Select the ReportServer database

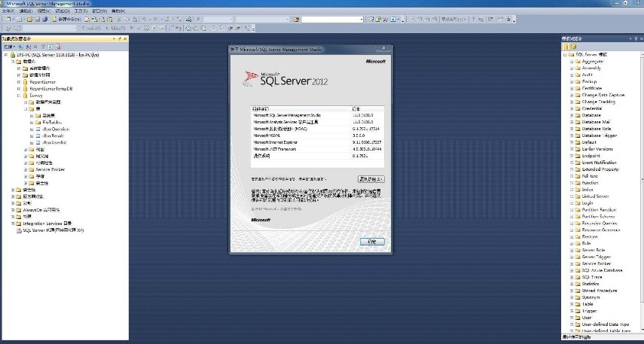click(43, 82)
